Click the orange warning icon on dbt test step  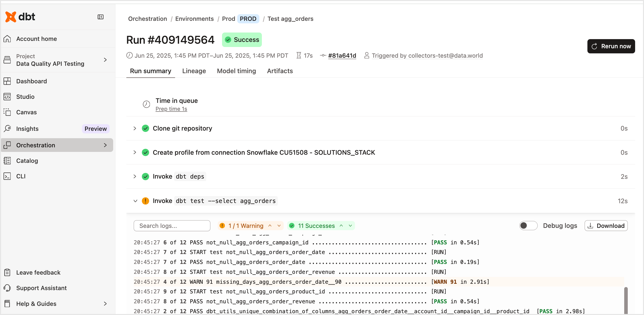coord(145,201)
